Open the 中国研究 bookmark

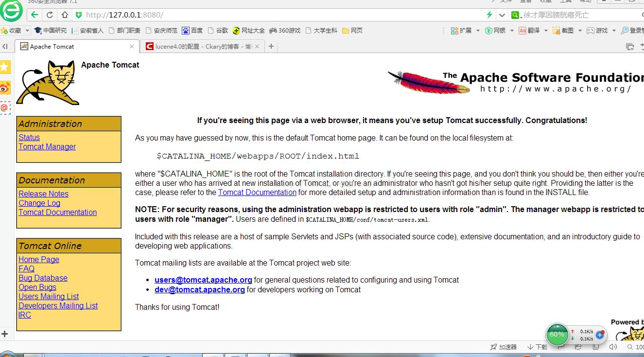pos(51,30)
